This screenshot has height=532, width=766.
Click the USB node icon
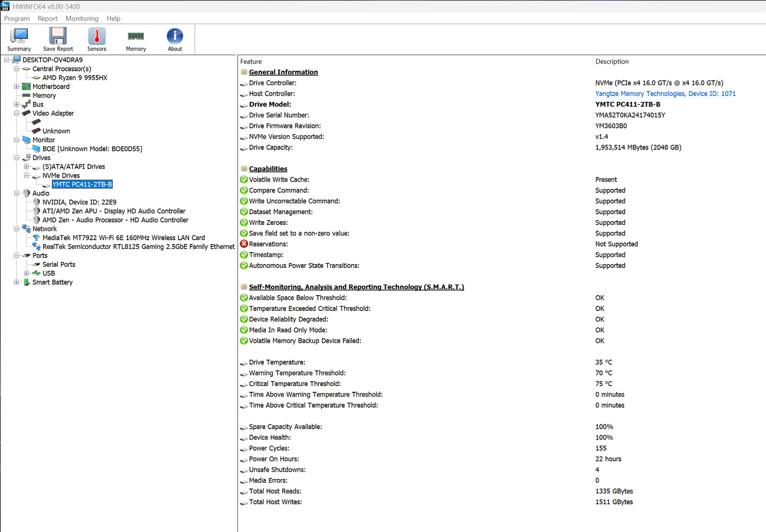pos(36,273)
